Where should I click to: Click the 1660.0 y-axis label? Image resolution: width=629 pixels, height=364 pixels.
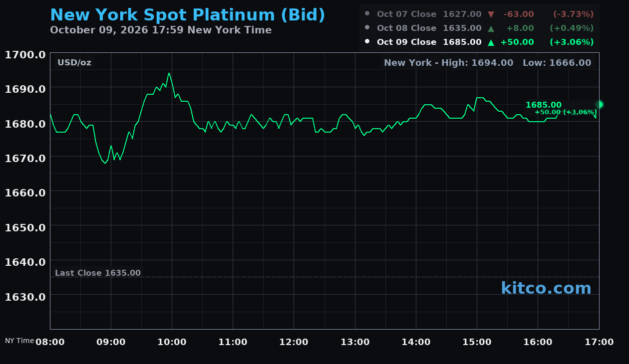[25, 192]
